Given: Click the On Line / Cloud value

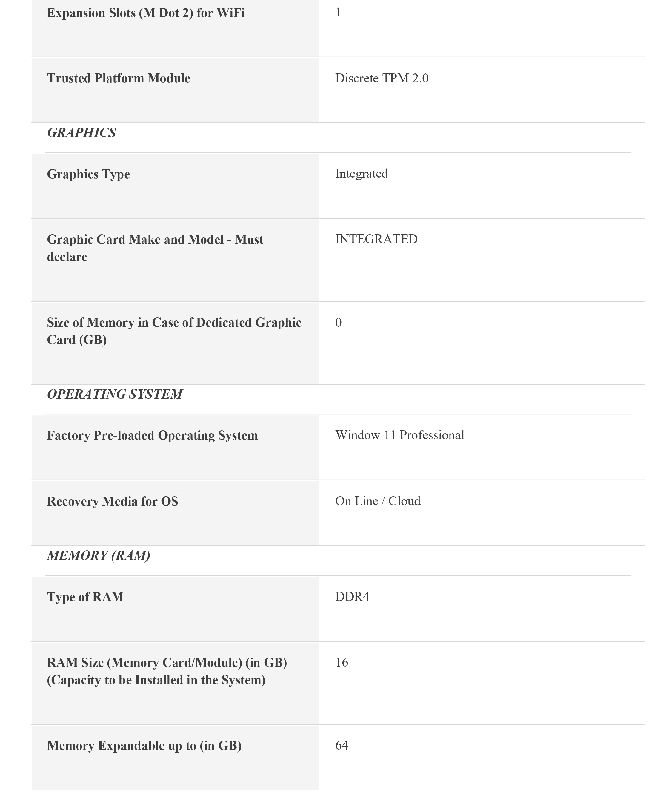Looking at the screenshot, I should click(x=378, y=501).
